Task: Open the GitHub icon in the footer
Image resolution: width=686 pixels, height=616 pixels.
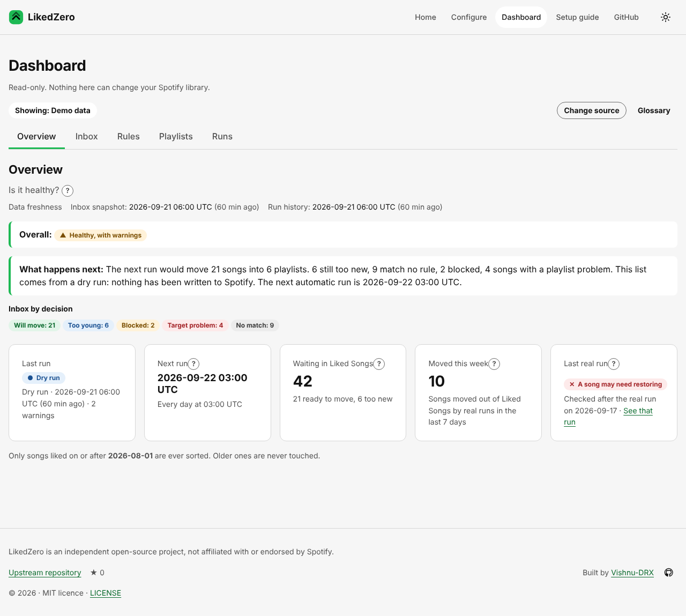Action: click(669, 573)
